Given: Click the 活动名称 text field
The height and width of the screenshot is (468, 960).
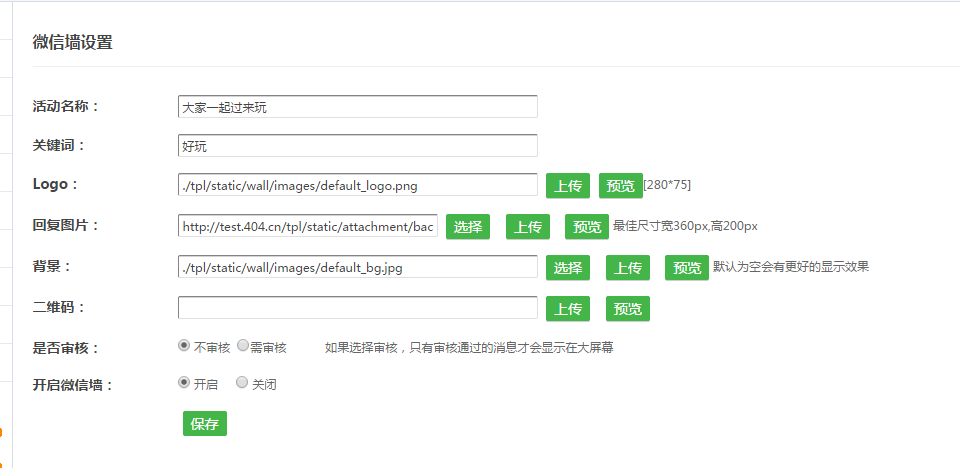Looking at the screenshot, I should coord(357,107).
